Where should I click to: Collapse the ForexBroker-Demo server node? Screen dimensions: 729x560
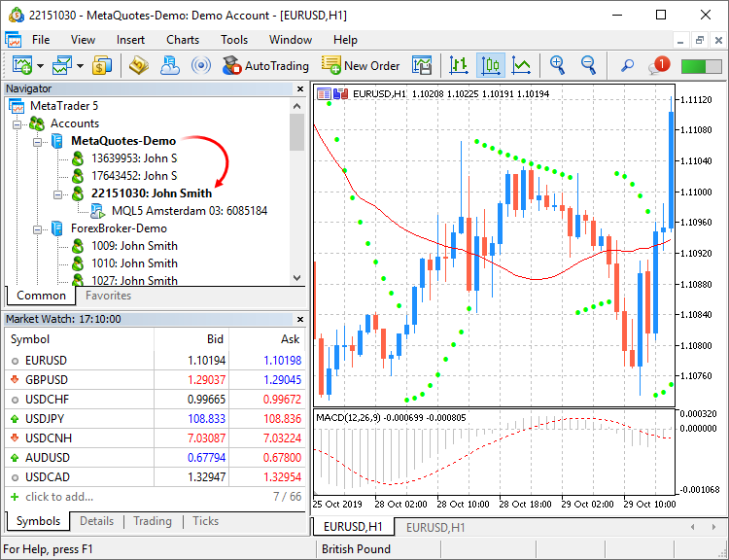pos(39,228)
